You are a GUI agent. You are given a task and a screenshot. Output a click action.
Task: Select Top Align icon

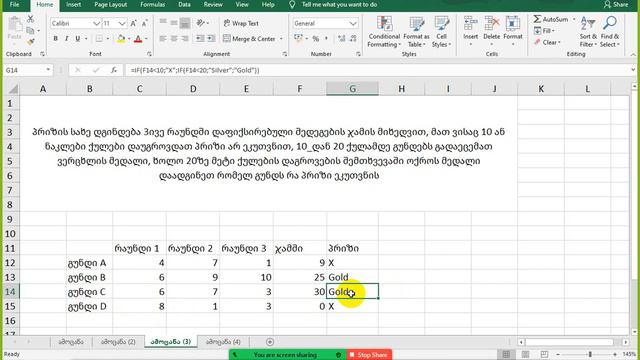pyautogui.click(x=163, y=22)
